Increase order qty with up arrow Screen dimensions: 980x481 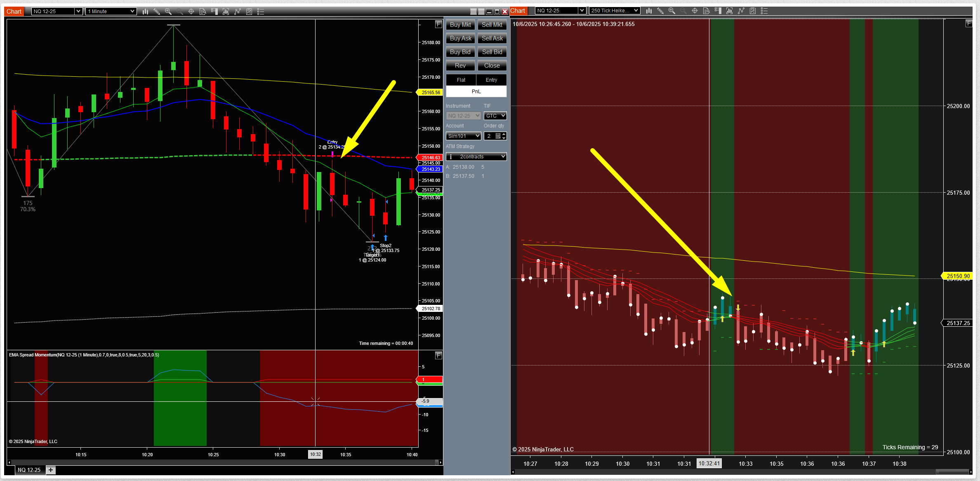pyautogui.click(x=504, y=134)
